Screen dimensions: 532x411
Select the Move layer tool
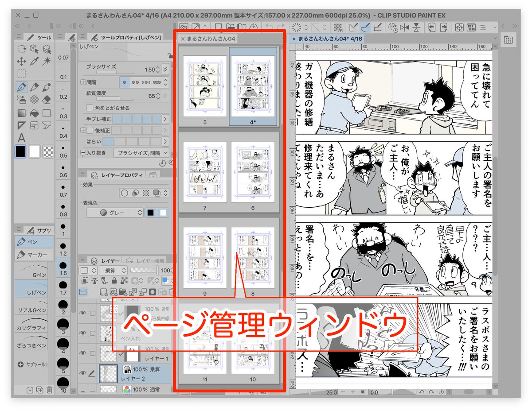tap(22, 62)
